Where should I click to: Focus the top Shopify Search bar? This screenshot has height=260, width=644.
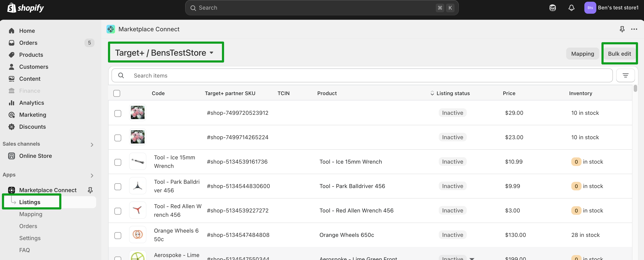point(322,8)
